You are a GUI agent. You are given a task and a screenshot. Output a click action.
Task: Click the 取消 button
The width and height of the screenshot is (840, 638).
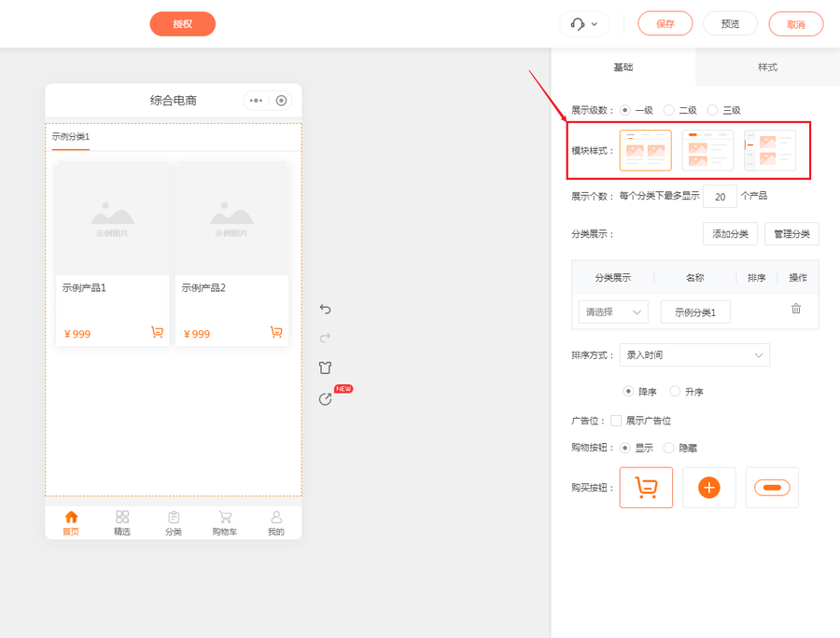pyautogui.click(x=796, y=24)
